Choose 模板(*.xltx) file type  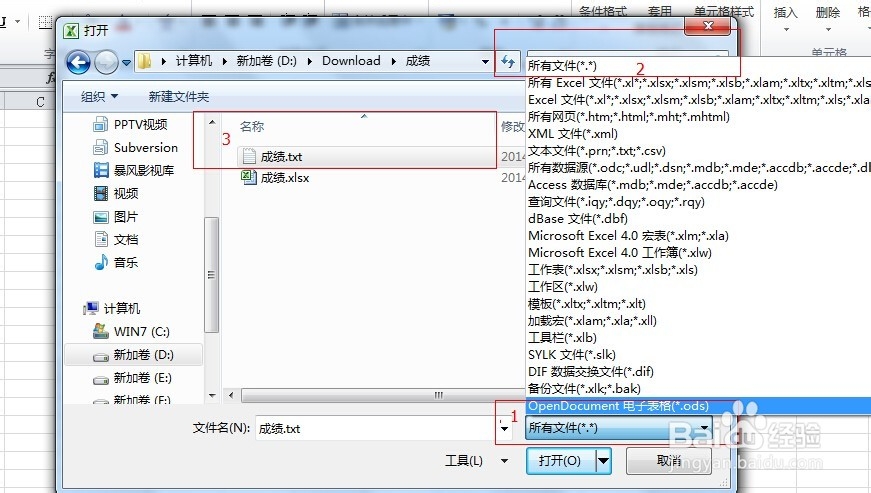click(x=698, y=304)
